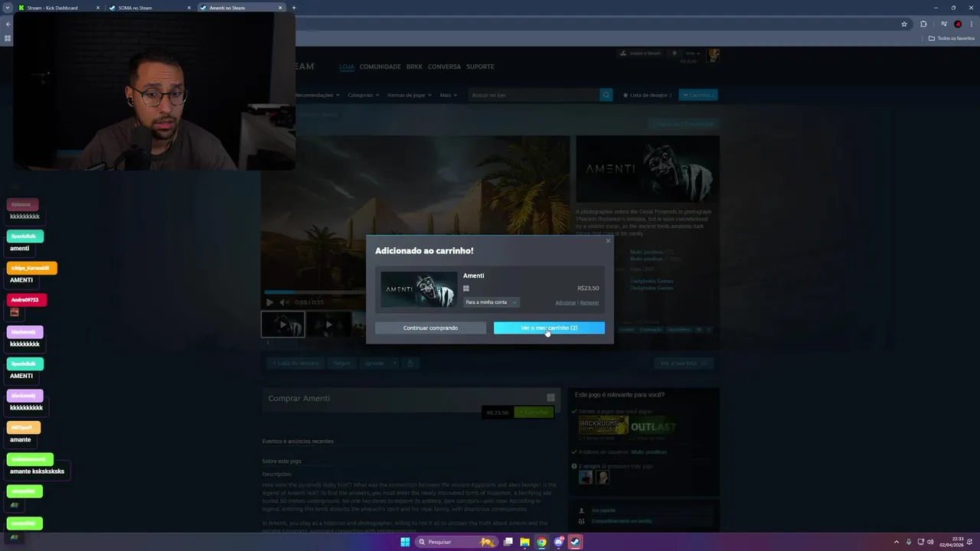Switch to 'Stream - Kick Dashboard' tab
Image resolution: width=980 pixels, height=551 pixels.
[52, 8]
